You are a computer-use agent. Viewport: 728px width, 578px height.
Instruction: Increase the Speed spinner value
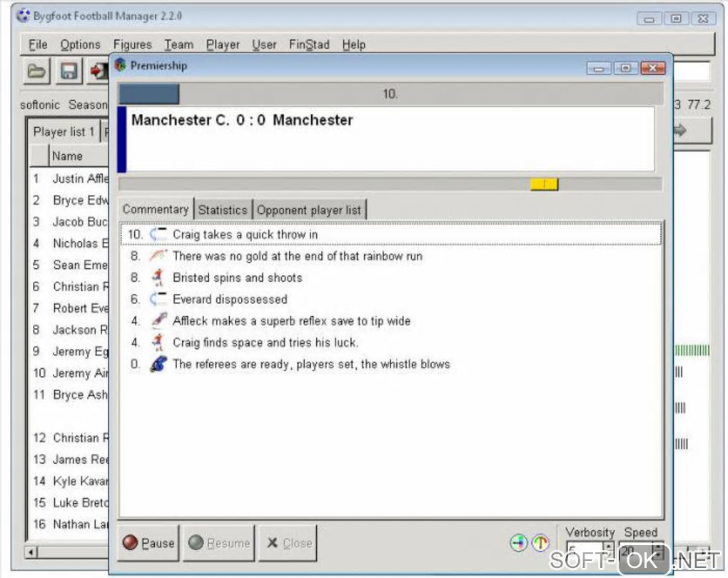coord(658,547)
